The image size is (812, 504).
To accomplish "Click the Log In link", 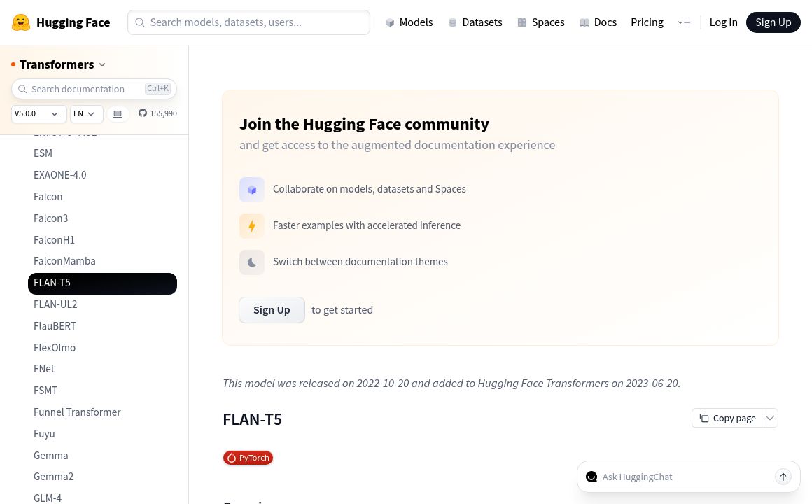I will click(723, 22).
